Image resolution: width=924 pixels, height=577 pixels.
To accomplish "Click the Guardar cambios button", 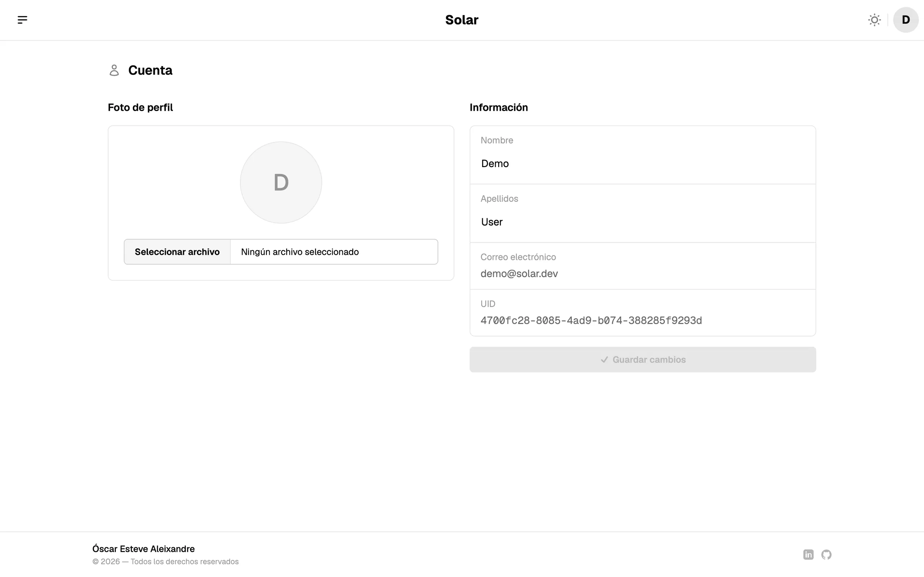I will tap(643, 359).
